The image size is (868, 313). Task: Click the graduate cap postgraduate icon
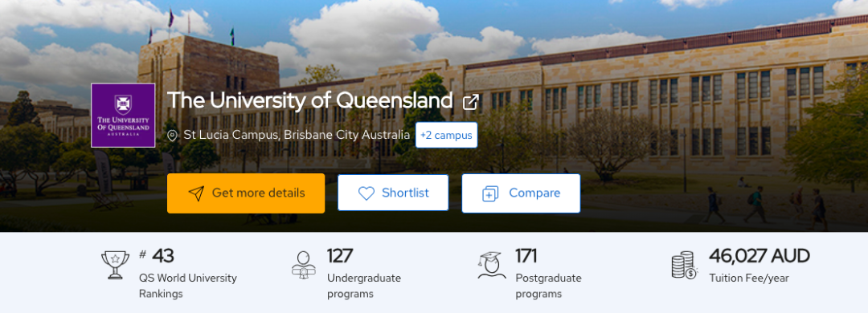[x=492, y=265]
